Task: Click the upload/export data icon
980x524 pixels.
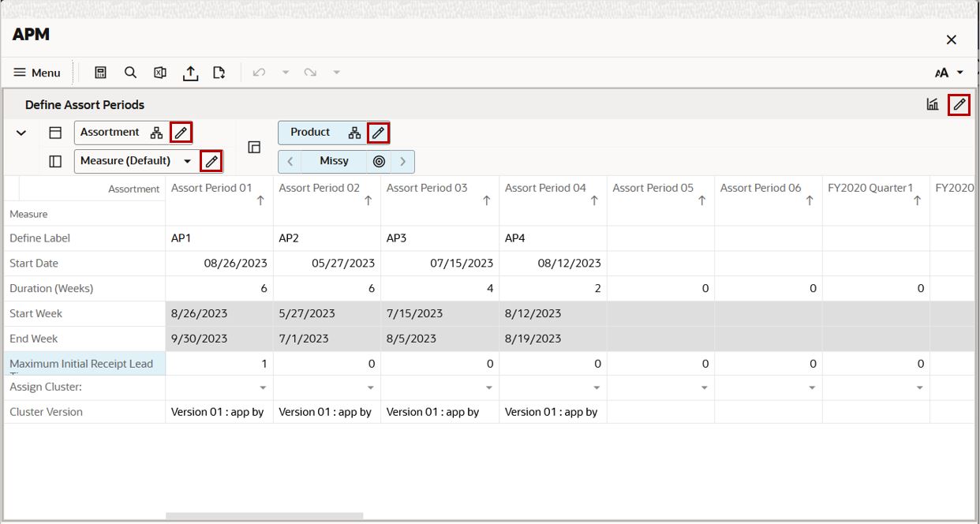Action: tap(189, 72)
